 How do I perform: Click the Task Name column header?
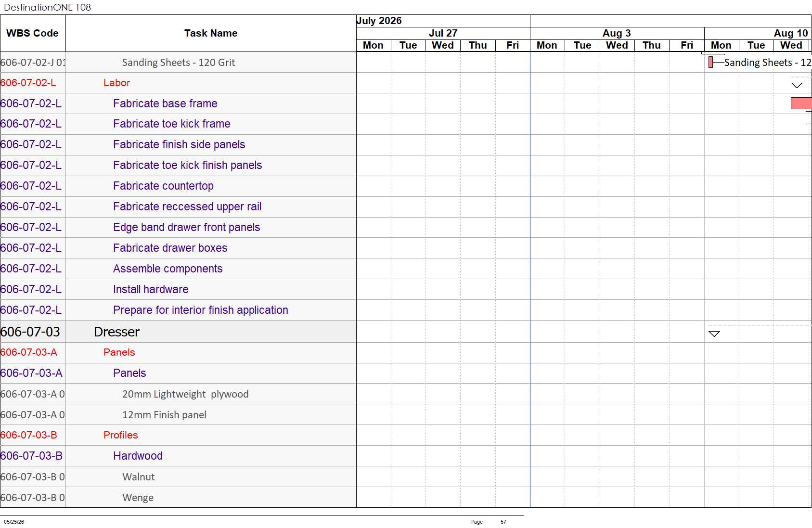point(211,33)
